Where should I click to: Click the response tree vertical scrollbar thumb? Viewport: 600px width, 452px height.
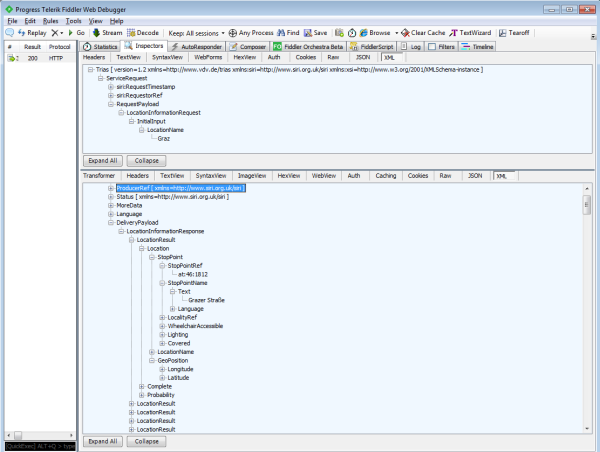[587, 205]
